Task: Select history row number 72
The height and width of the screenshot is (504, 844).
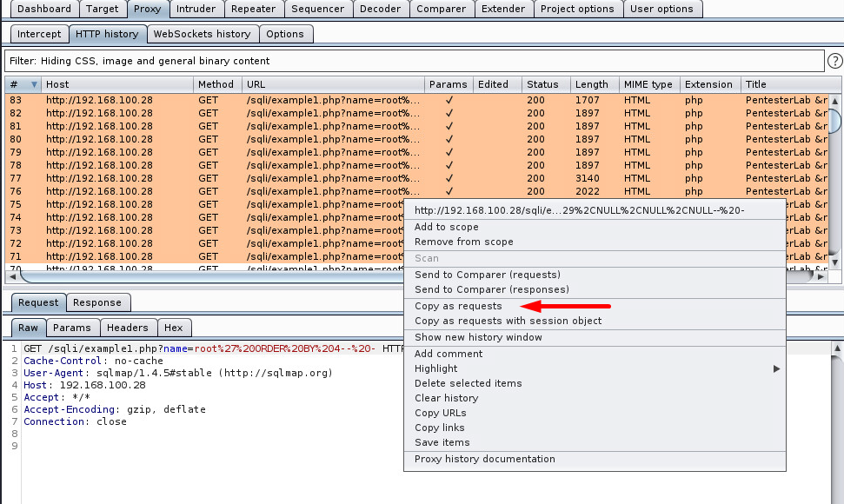Action: click(204, 243)
